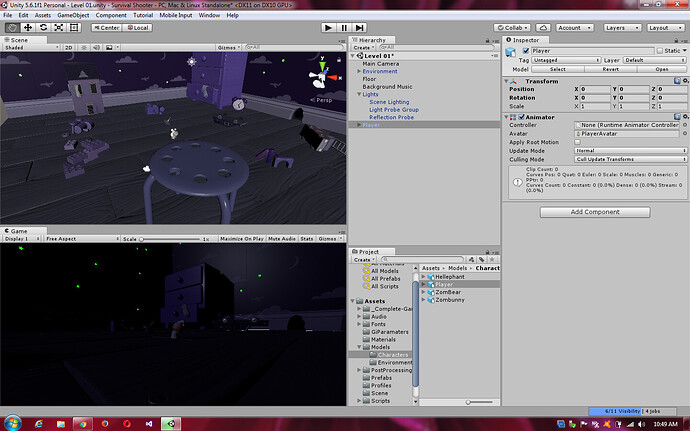Open the Tag dropdown
The image size is (690, 431).
(x=565, y=60)
